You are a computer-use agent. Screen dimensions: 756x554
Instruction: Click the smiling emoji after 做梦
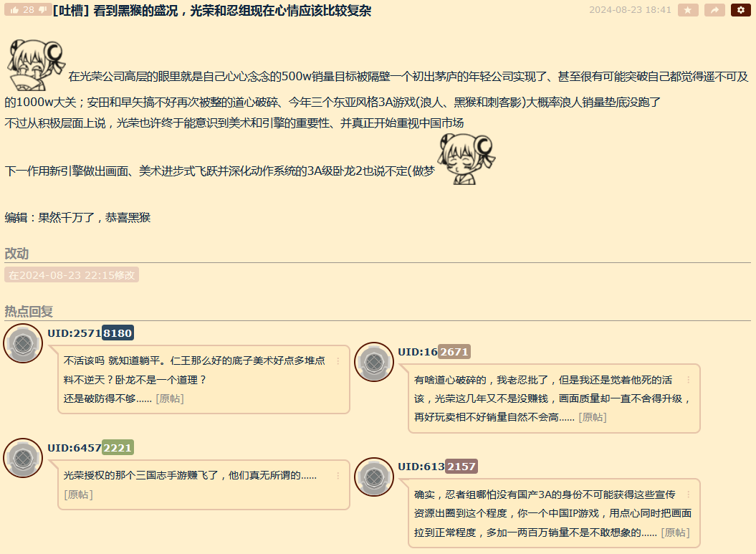pos(466,159)
